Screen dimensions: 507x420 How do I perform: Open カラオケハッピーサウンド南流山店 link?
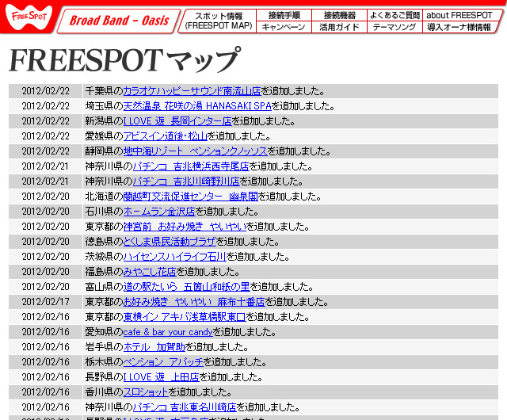point(192,91)
